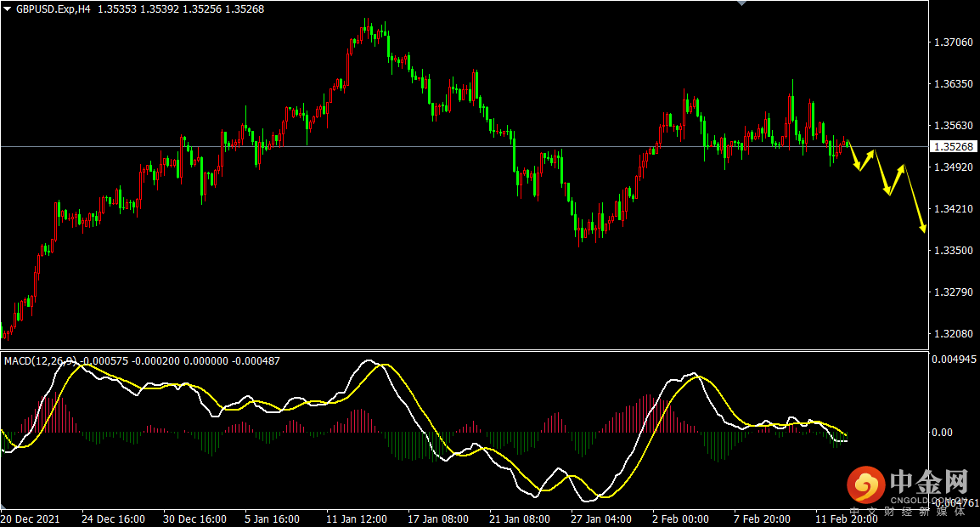The width and height of the screenshot is (980, 527).
Task: Click the 中金网 swirl logo icon
Action: (865, 486)
